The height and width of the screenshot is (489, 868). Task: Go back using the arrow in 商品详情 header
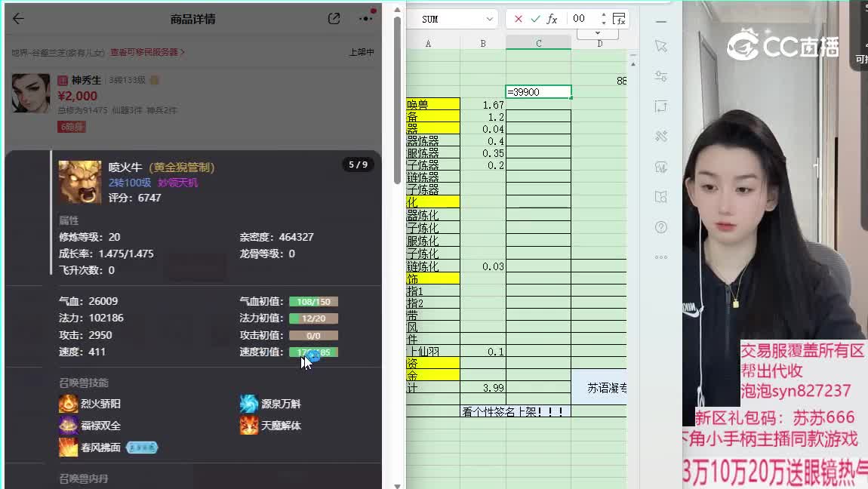(19, 19)
